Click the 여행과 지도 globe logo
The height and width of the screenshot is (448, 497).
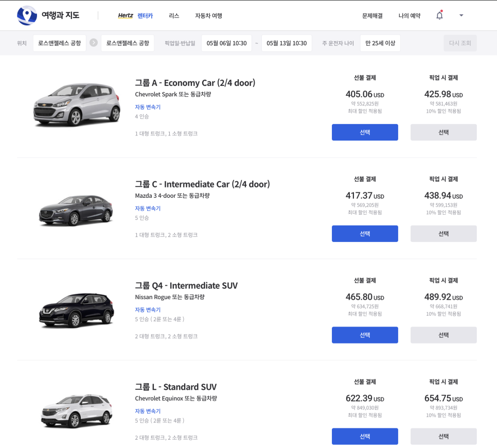pos(27,15)
